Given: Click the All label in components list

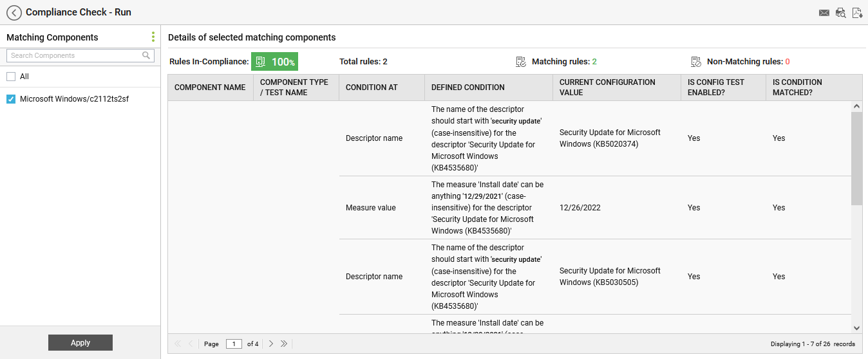Looking at the screenshot, I should click(x=24, y=77).
